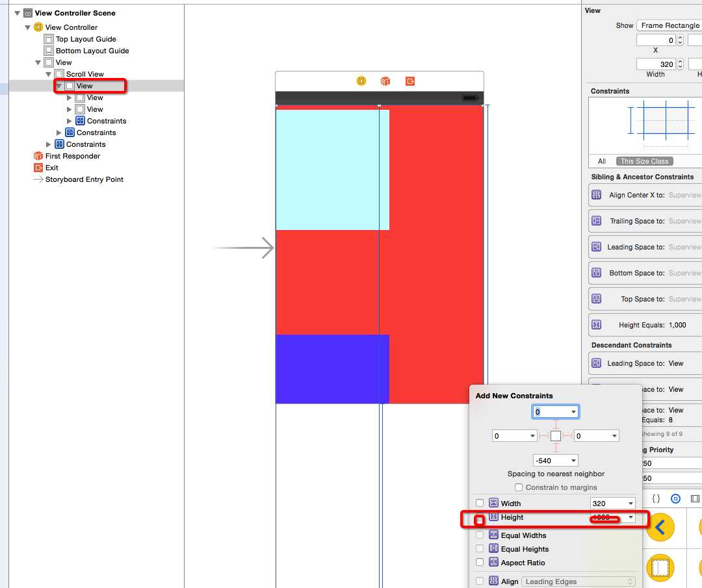702x588 pixels.
Task: Toggle the bottom spacing strut in constraints popup
Action: [x=556, y=447]
